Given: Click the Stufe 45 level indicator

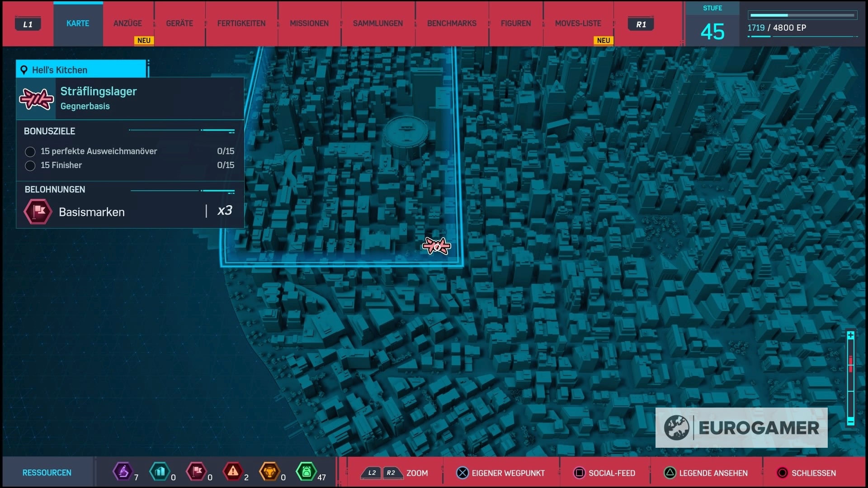Looking at the screenshot, I should 712,25.
